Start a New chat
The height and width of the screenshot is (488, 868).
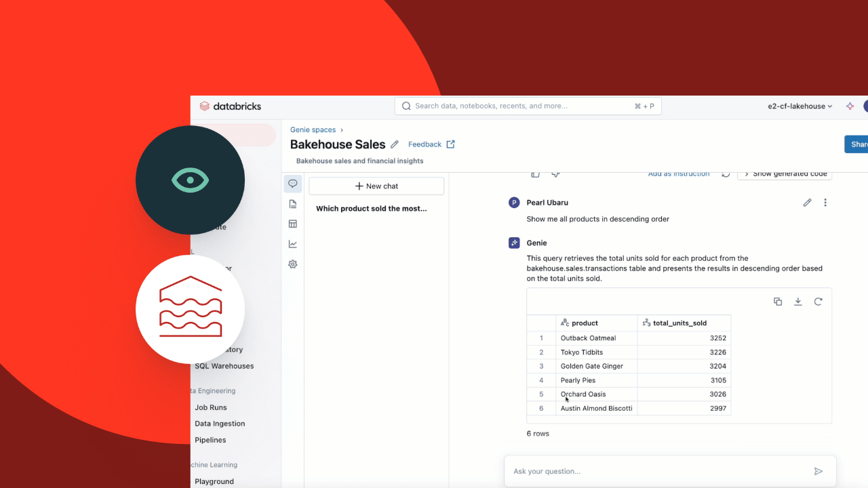tap(376, 186)
